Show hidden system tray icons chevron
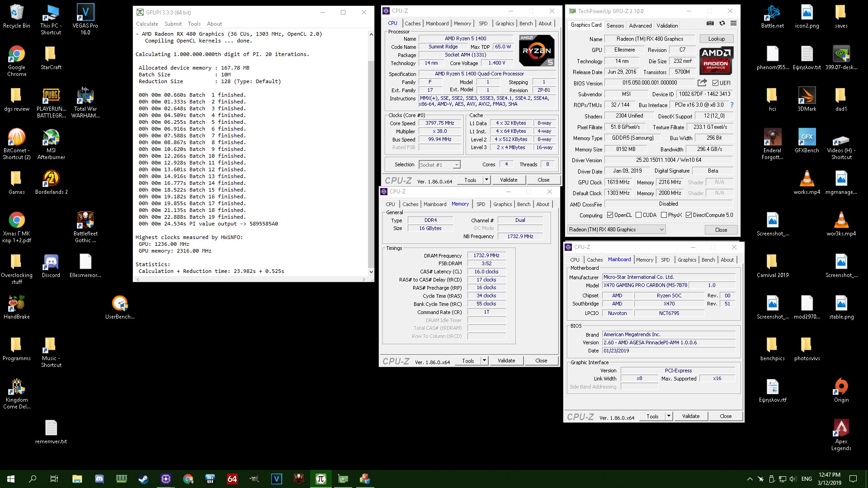Screen dimensions: 868x488 750,479
